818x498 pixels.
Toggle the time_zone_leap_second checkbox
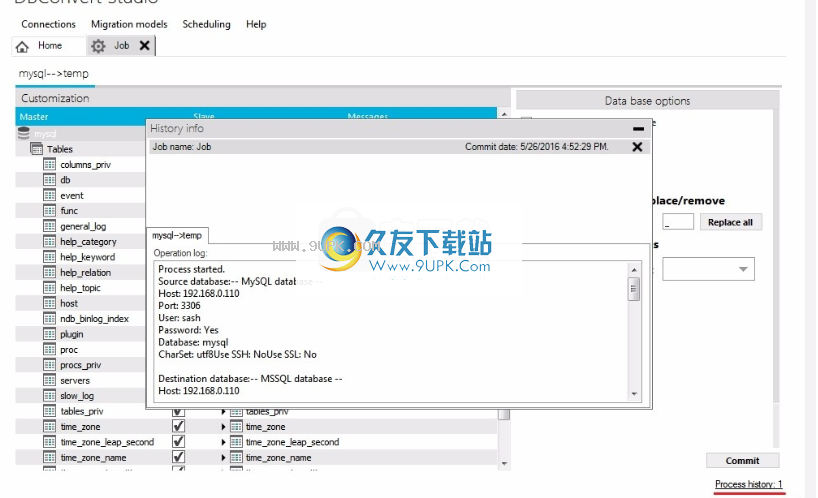tap(178, 441)
